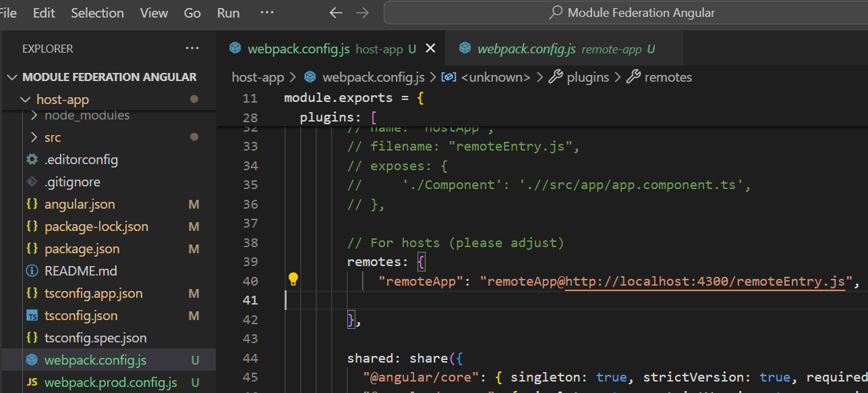
Task: Click the plugins breadcrumb segment
Action: pyautogui.click(x=587, y=77)
